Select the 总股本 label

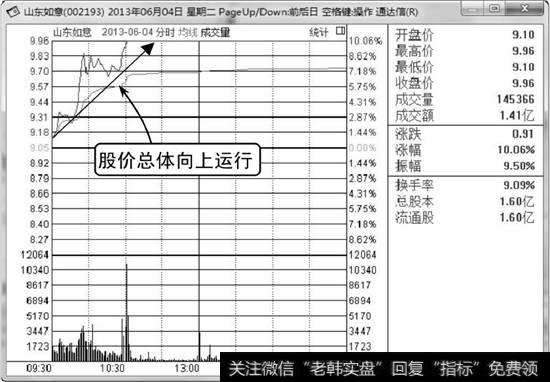(x=414, y=201)
